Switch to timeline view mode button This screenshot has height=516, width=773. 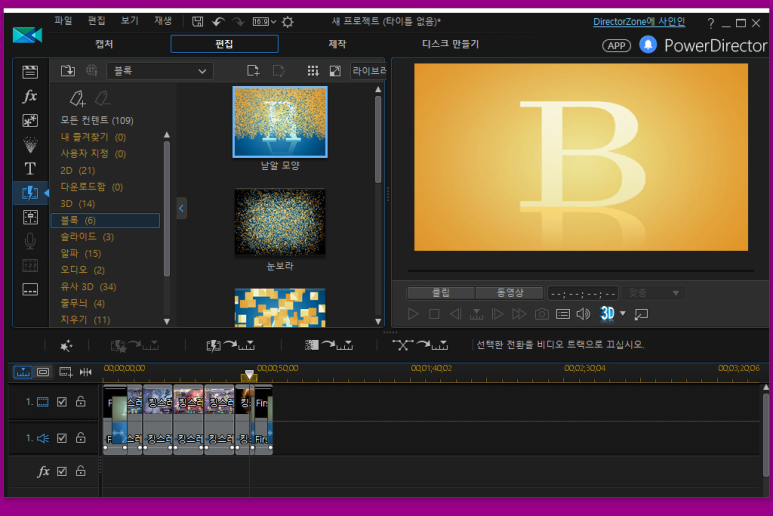click(x=23, y=372)
